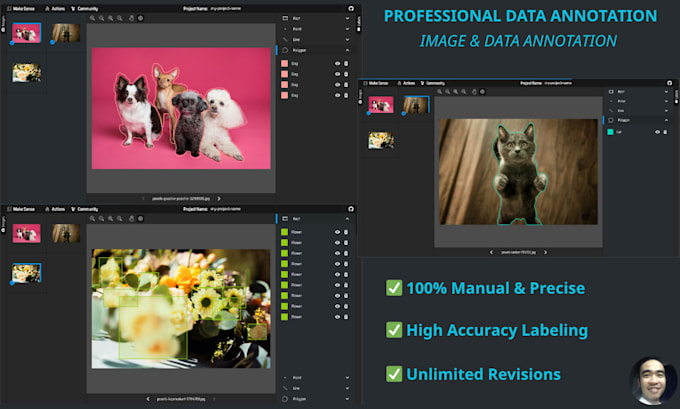Open the GitHub icon in dogs window header
This screenshot has height=409, width=680.
[x=351, y=8]
